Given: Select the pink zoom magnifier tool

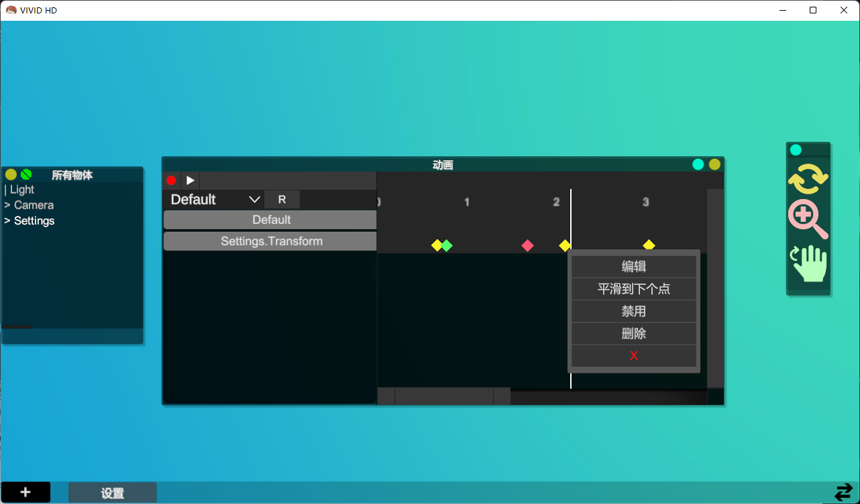Looking at the screenshot, I should pyautogui.click(x=808, y=218).
